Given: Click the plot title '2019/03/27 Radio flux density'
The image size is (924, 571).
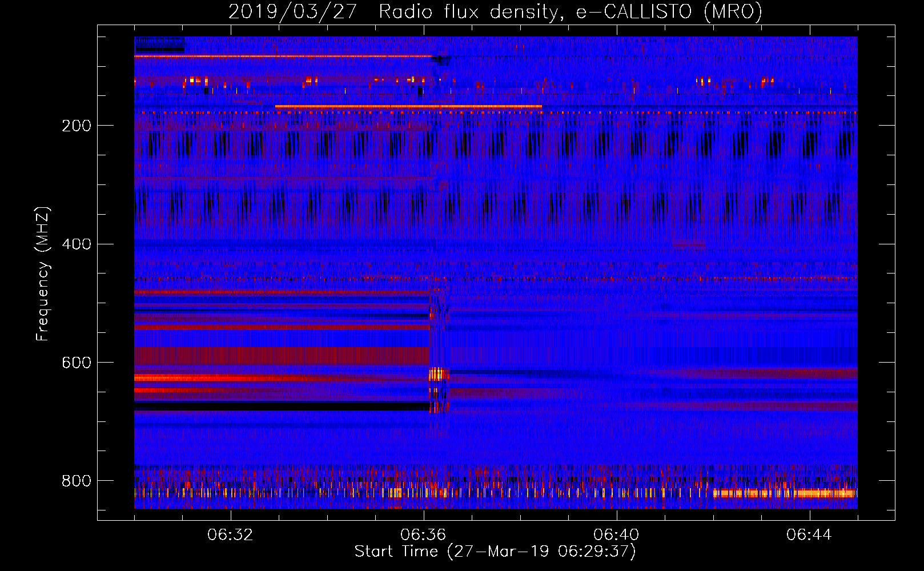Looking at the screenshot, I should (393, 11).
